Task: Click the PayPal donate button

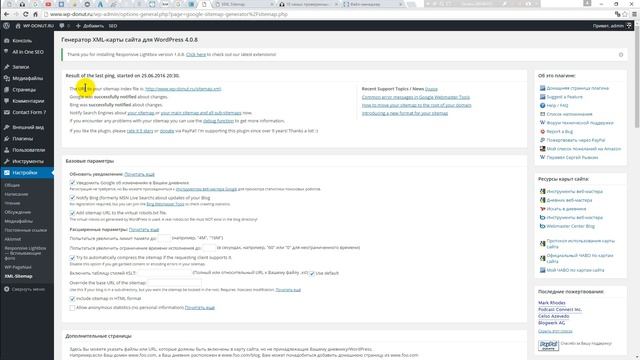Action: 548,345
